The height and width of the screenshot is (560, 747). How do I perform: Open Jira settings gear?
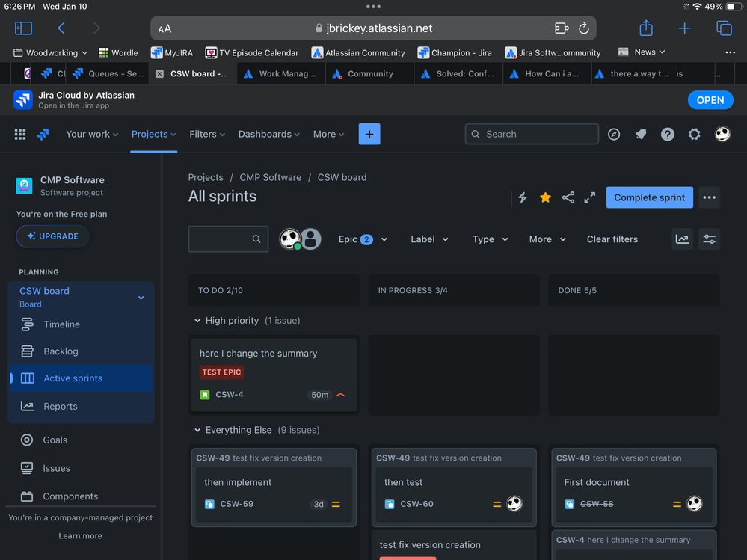tap(694, 135)
